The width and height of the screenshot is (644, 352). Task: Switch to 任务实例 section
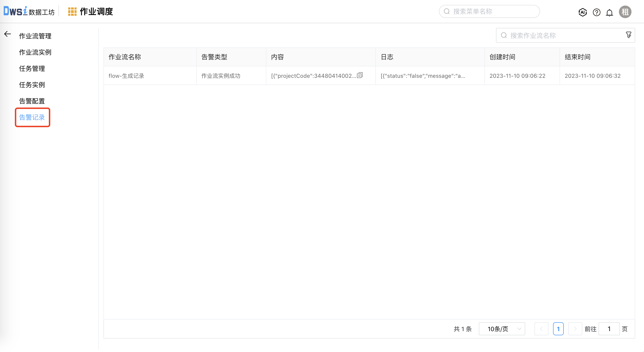[x=32, y=85]
